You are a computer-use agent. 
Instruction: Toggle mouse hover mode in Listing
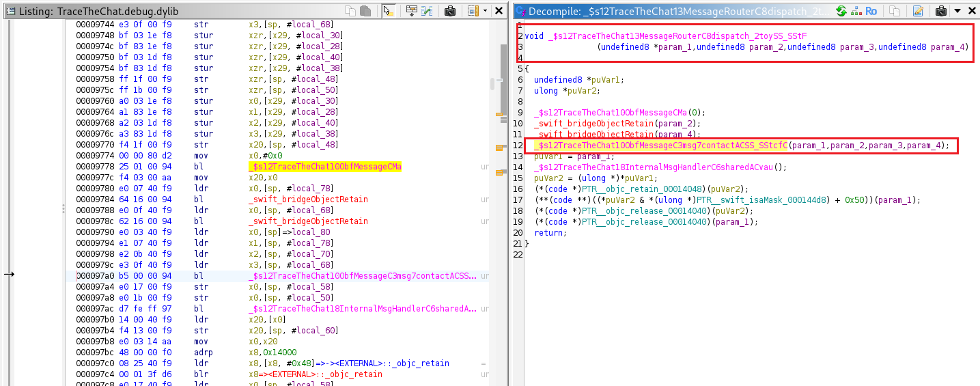[388, 11]
